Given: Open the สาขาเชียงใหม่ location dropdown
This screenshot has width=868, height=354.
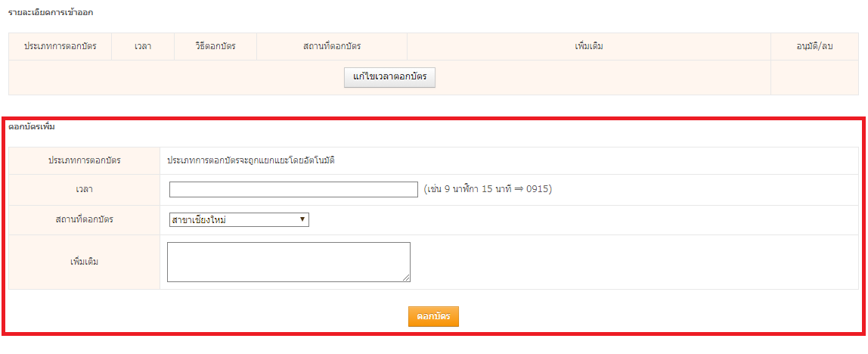Looking at the screenshot, I should 239,219.
